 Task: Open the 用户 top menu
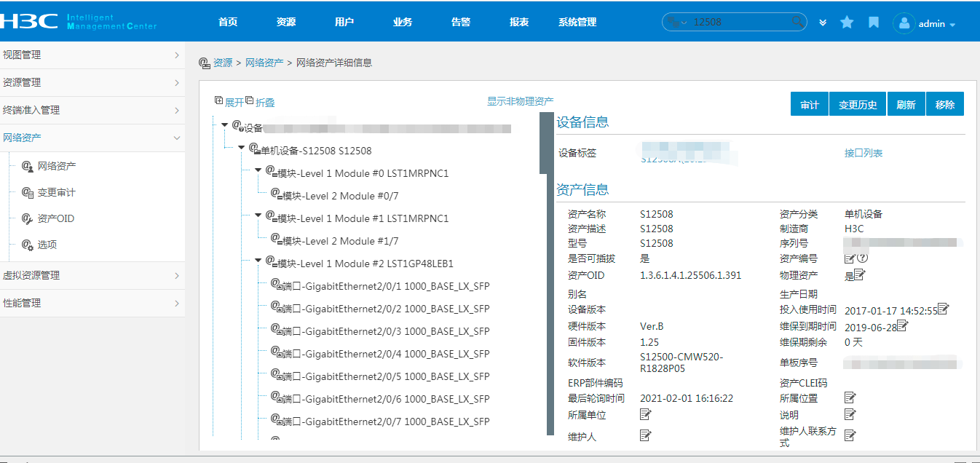point(344,22)
